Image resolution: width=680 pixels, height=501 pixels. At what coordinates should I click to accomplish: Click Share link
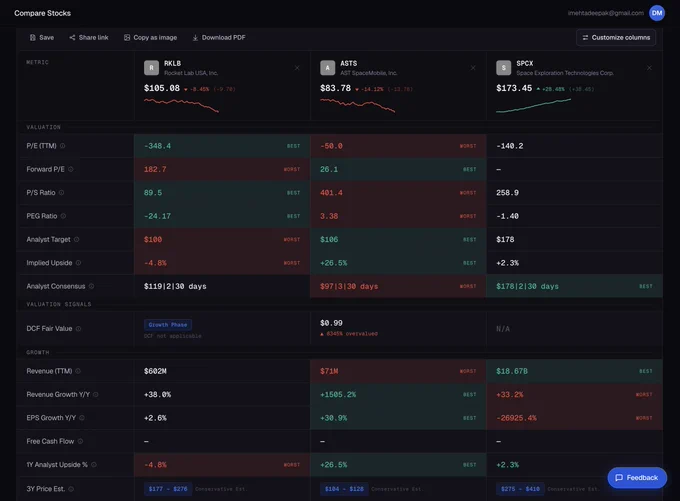point(89,38)
